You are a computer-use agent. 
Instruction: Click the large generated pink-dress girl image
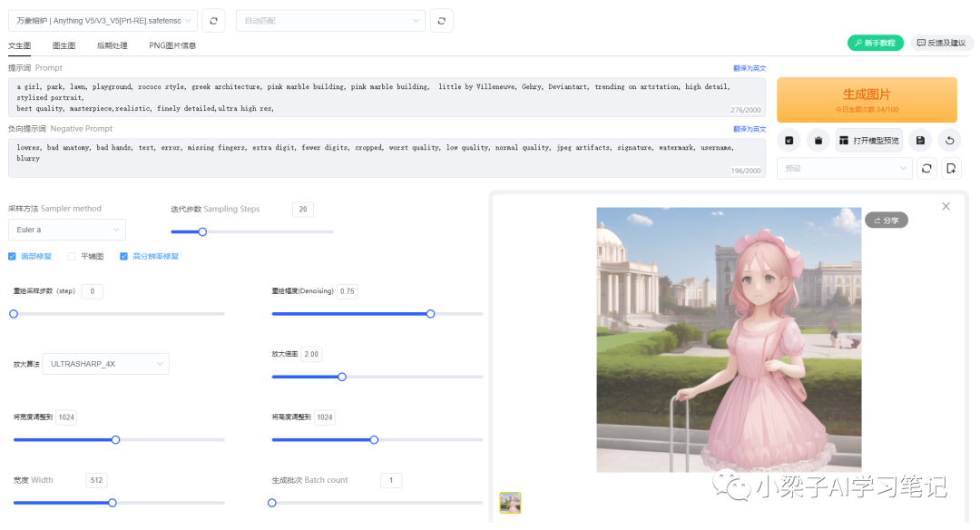729,340
